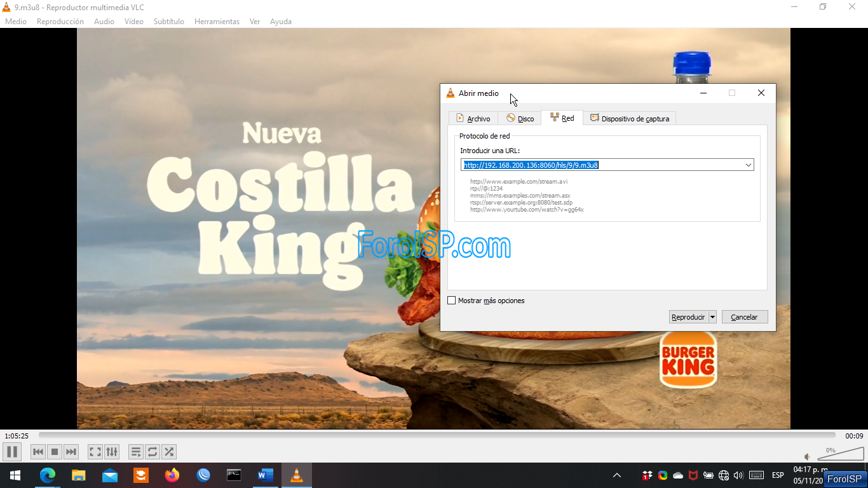Toggle fullscreen video mode

coord(95,452)
